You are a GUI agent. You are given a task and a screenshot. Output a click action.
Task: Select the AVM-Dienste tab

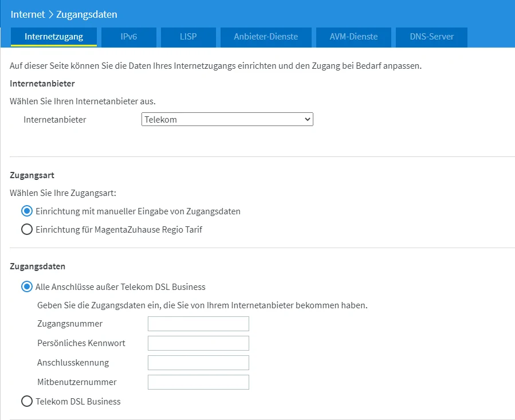pyautogui.click(x=353, y=37)
